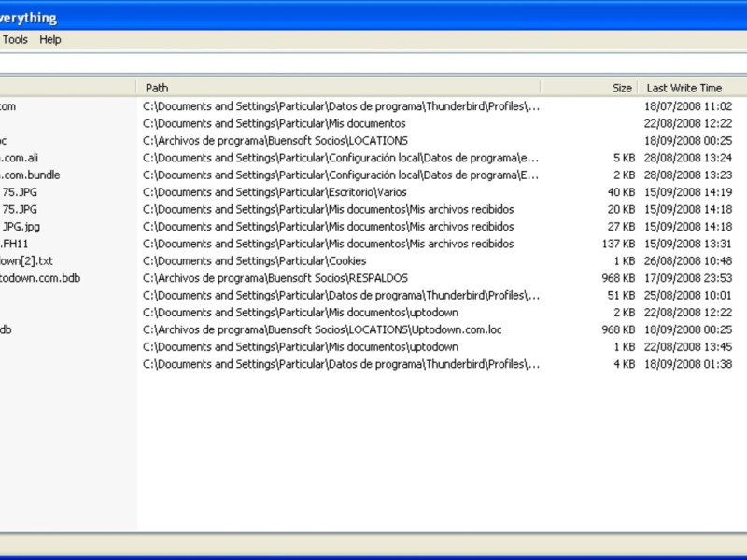Click the path ending in LOCATIONS\Uptodown.com.loc
747x560 pixels.
tap(322, 329)
